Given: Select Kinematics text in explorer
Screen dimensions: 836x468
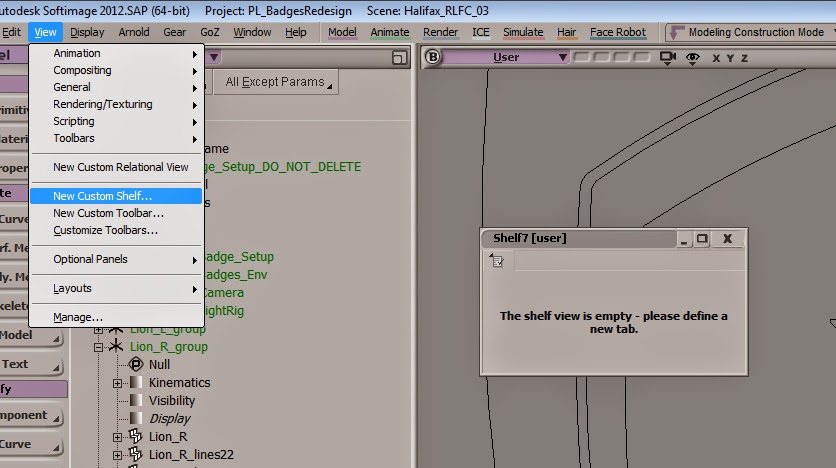Looking at the screenshot, I should click(179, 383).
